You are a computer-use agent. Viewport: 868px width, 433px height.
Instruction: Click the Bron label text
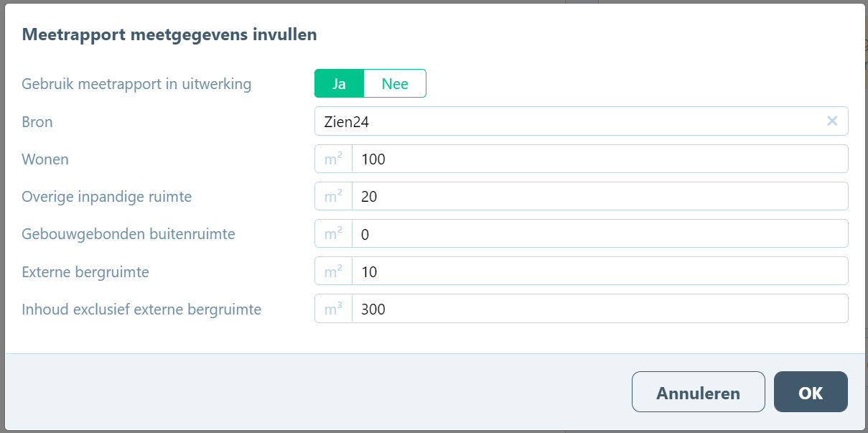(37, 121)
